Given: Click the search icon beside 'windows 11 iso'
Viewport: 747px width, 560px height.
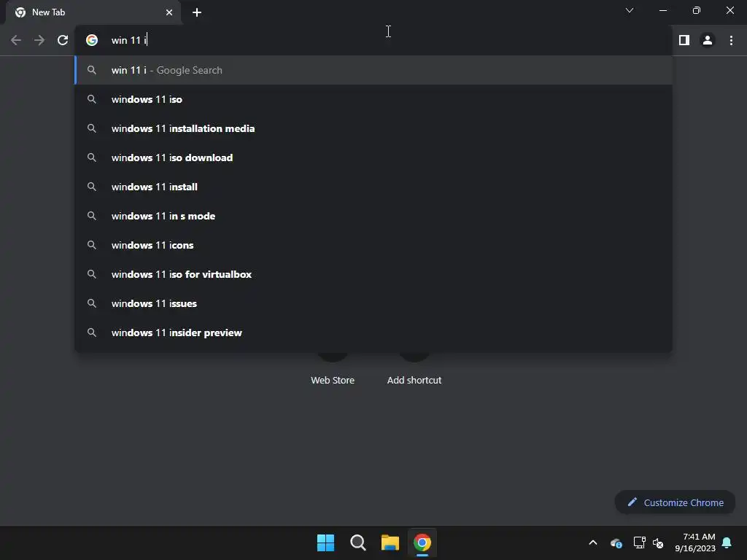Looking at the screenshot, I should pos(92,99).
